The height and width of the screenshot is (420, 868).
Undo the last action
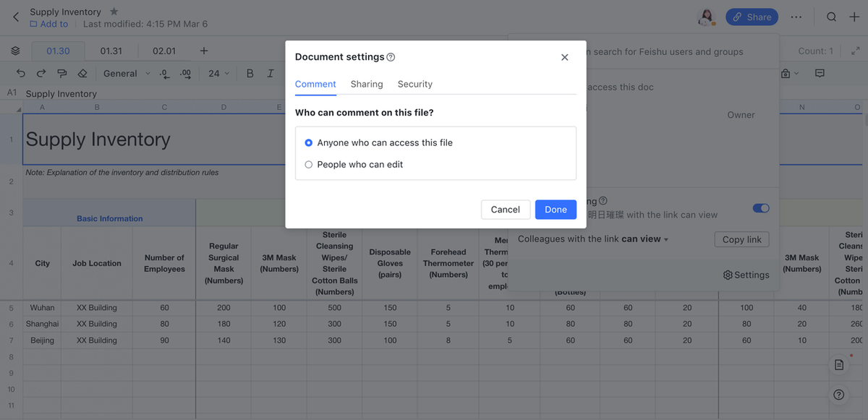[20, 74]
